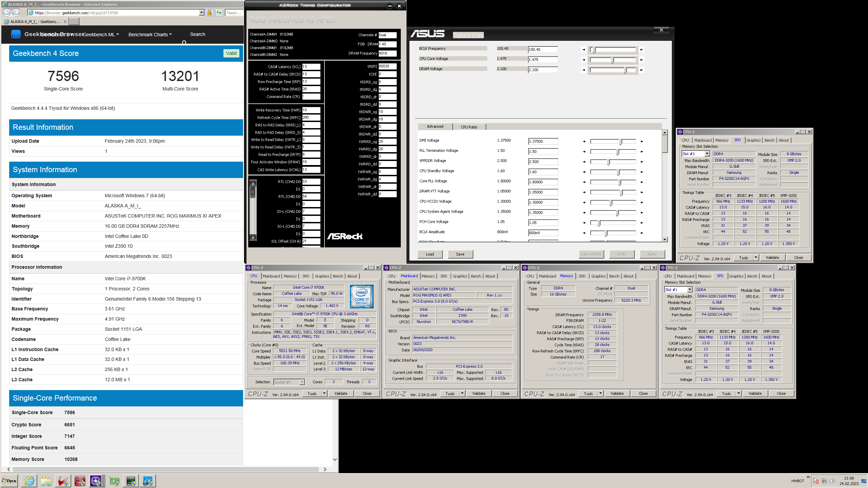
Task: Open Action Center flag in system tray
Action: pyautogui.click(x=816, y=481)
